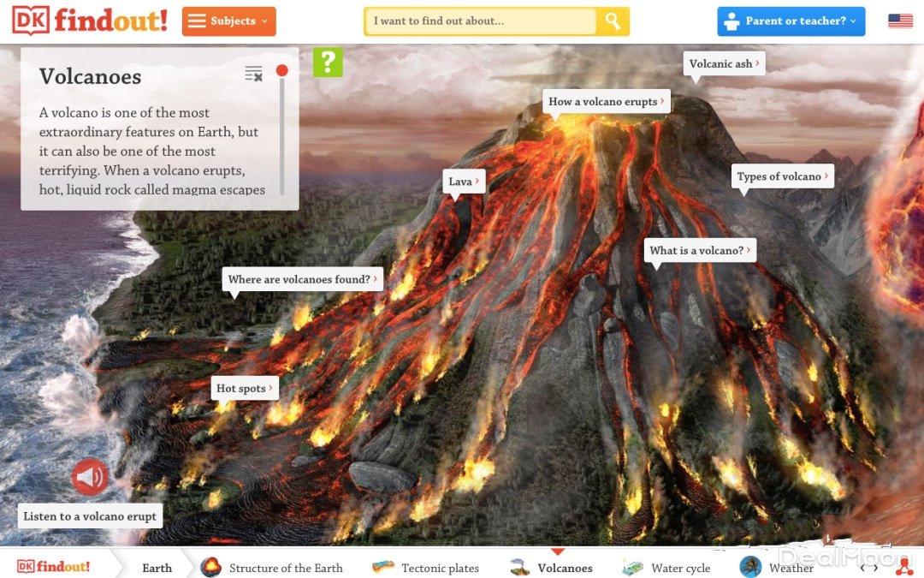The image size is (924, 578).
Task: Open the green question mark quiz icon
Action: point(328,62)
